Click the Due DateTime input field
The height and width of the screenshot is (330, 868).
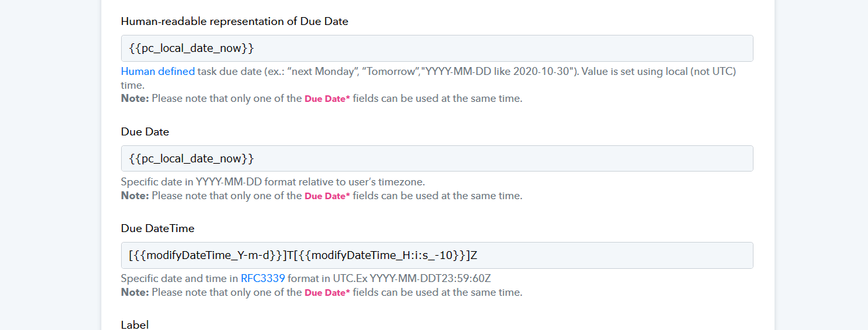pyautogui.click(x=437, y=255)
